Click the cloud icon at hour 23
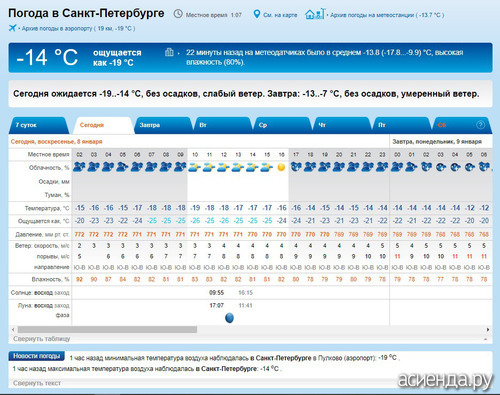The image size is (500, 395). click(x=382, y=167)
